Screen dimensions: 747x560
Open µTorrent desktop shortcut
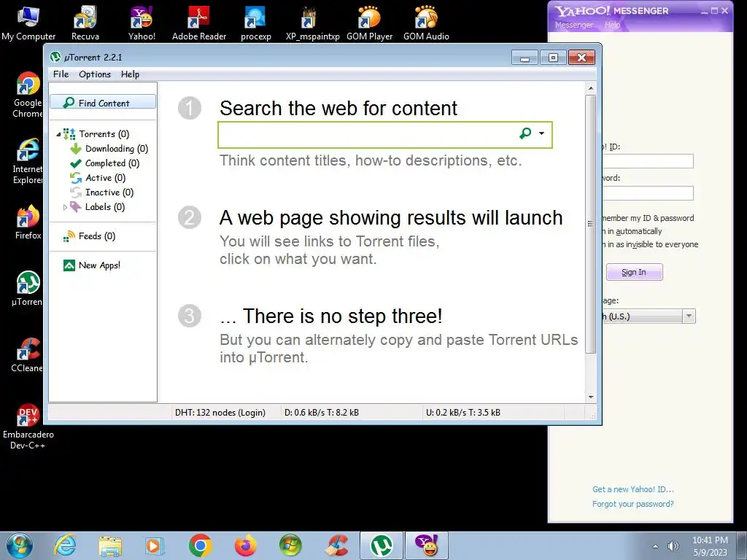(x=28, y=288)
